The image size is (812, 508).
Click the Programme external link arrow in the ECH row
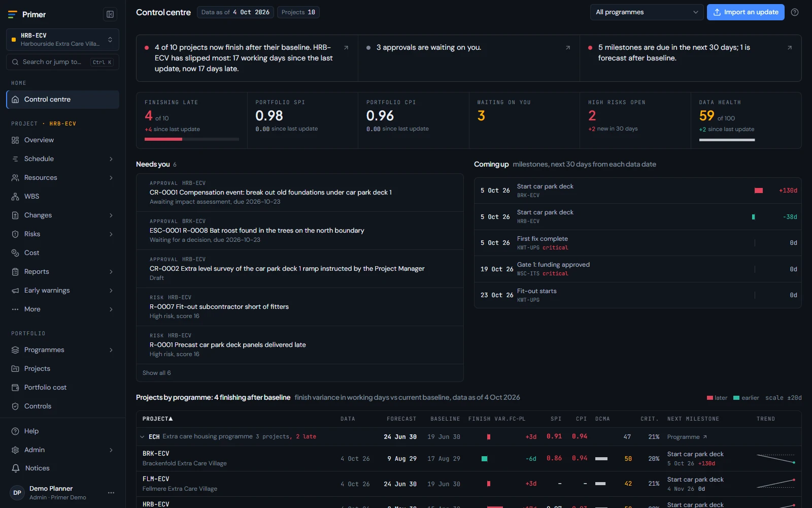click(705, 437)
